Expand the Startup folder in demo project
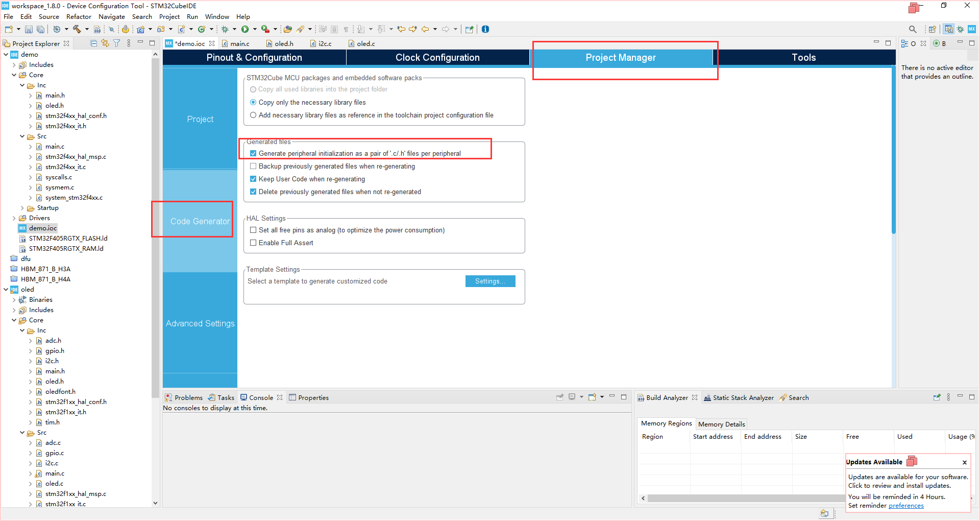This screenshot has height=521, width=980. click(22, 208)
